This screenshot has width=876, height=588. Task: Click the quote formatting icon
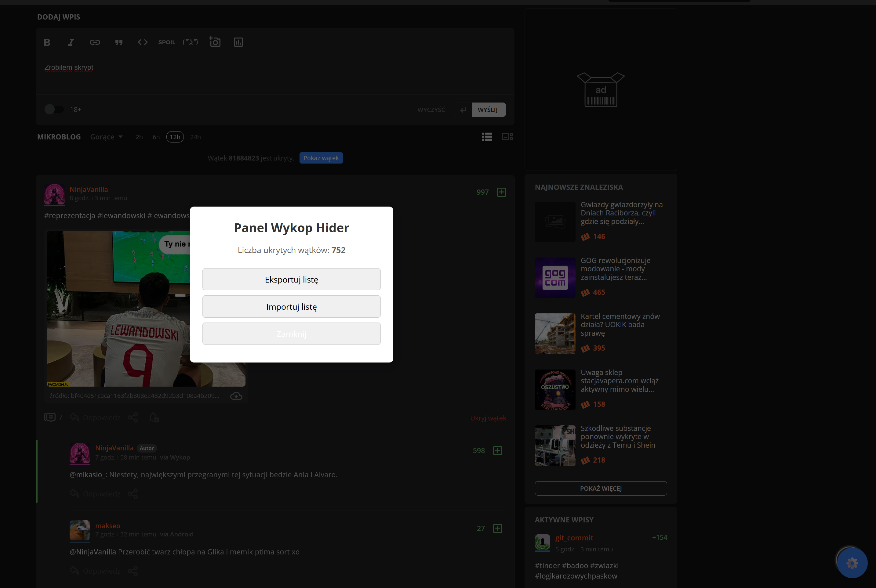click(119, 42)
